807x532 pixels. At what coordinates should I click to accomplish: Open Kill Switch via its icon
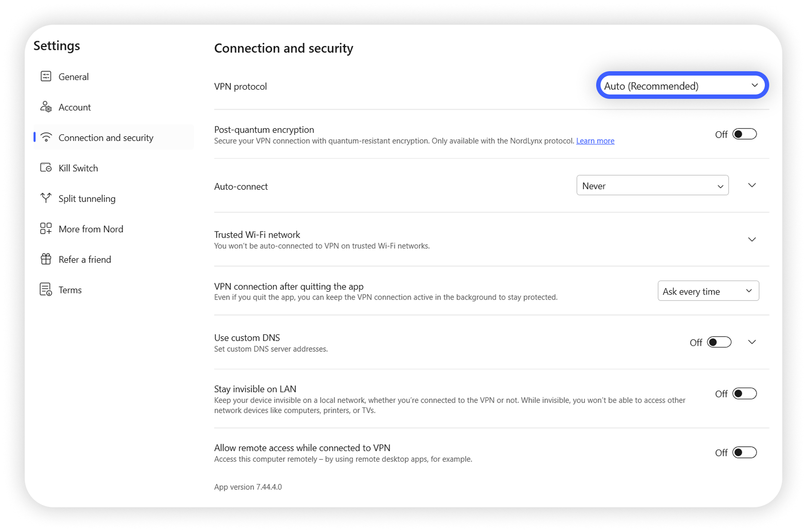coord(46,168)
